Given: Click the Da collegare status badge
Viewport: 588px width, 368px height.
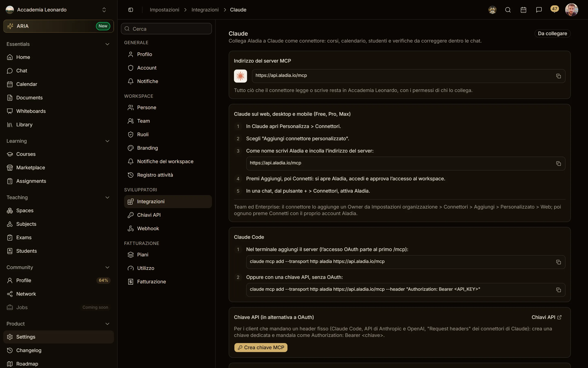Looking at the screenshot, I should point(552,34).
